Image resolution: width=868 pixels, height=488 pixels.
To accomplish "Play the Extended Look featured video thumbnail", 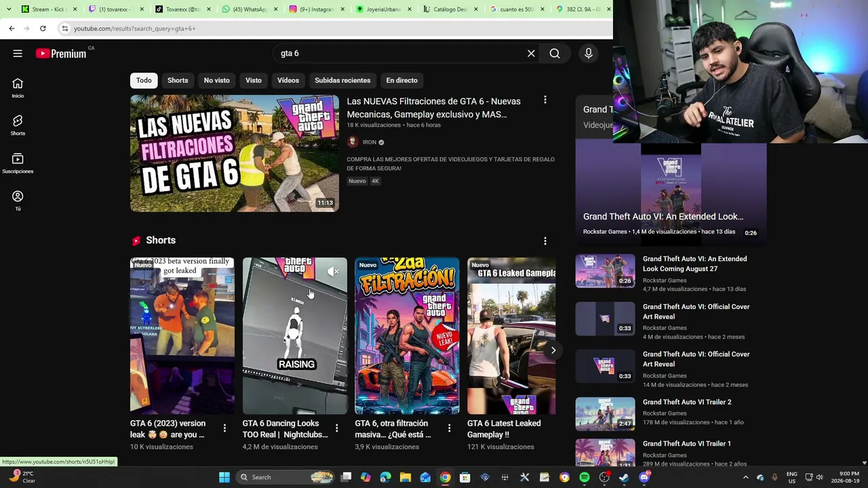I will pos(671,192).
